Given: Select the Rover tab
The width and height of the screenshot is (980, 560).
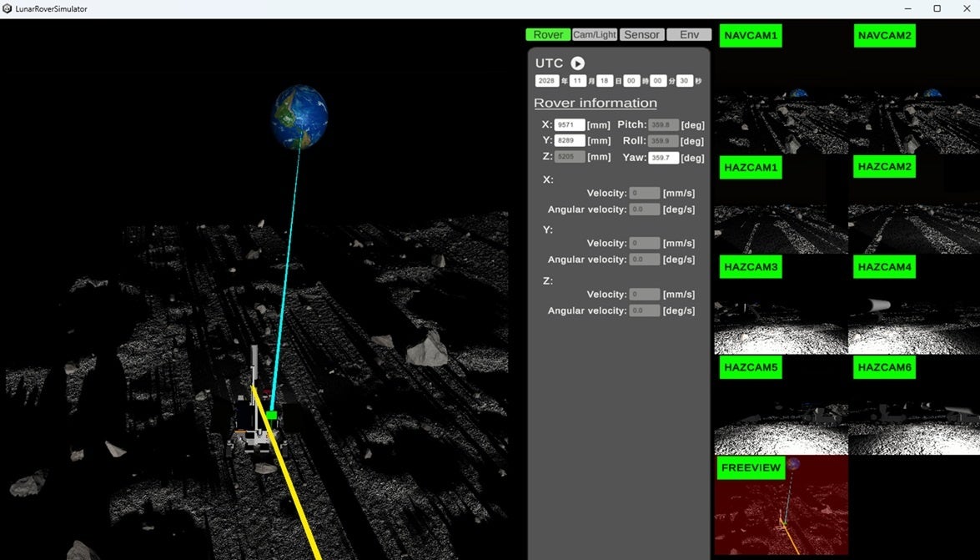Looking at the screenshot, I should coord(548,35).
